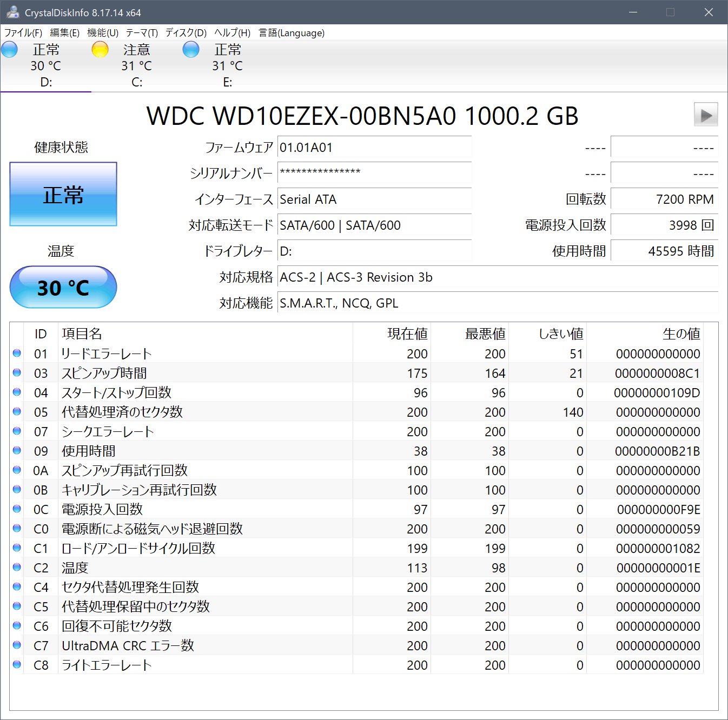Open the 機能(U) menu

tap(103, 32)
